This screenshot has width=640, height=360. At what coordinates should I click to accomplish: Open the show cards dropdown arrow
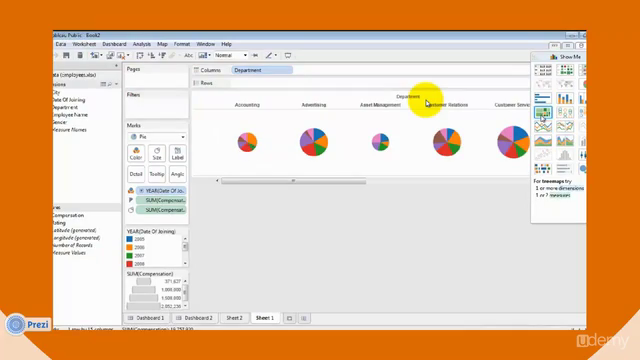coord(209,55)
